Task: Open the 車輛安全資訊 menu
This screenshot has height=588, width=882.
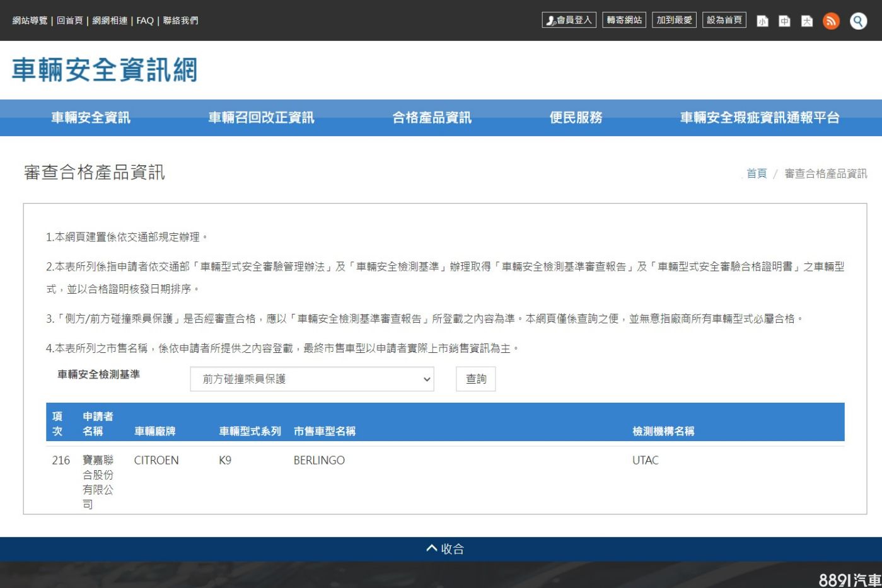Action: 91,118
